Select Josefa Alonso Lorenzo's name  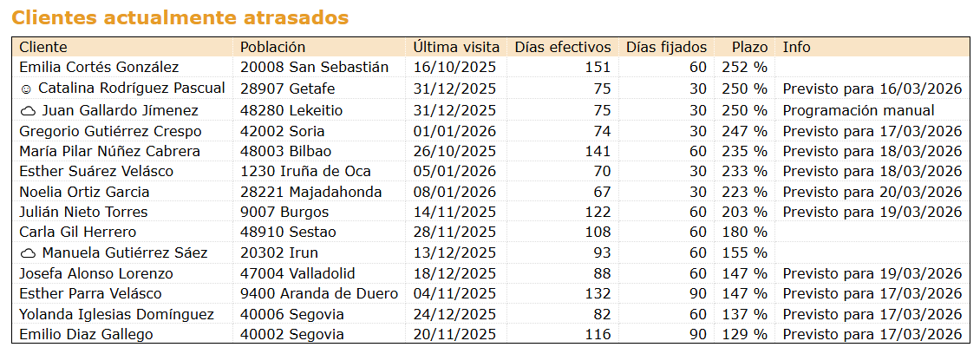coord(96,273)
